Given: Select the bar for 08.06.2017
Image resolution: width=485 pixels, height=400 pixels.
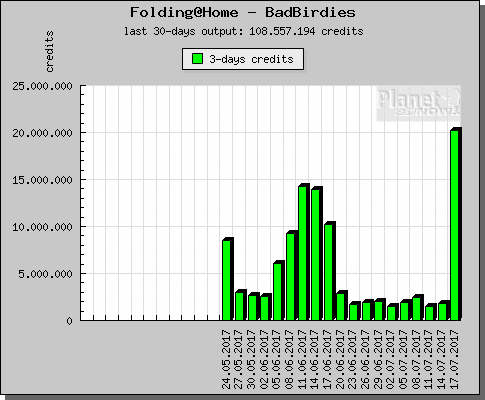Looking at the screenshot, I should pyautogui.click(x=291, y=276).
